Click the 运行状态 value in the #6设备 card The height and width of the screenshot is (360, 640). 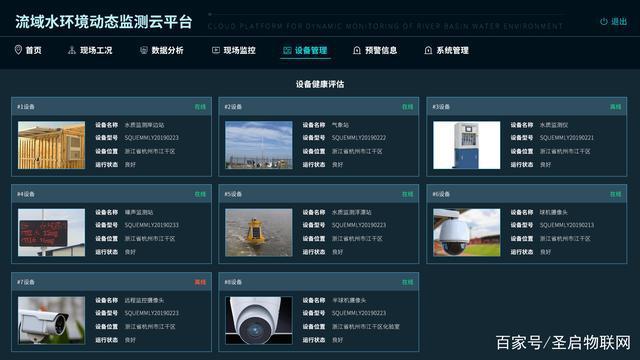coord(545,252)
